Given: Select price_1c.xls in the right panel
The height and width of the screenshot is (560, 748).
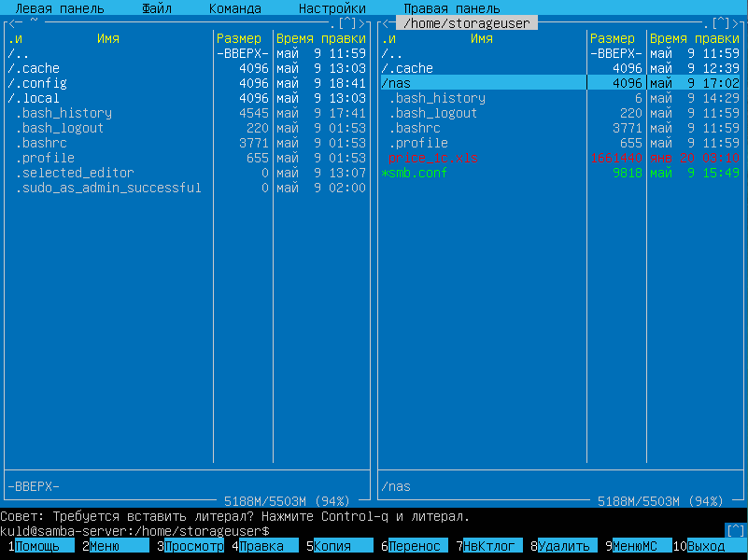Looking at the screenshot, I should pos(437,158).
